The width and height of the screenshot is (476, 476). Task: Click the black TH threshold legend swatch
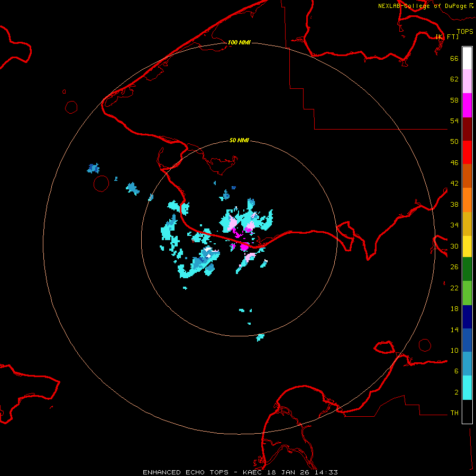coord(467,411)
